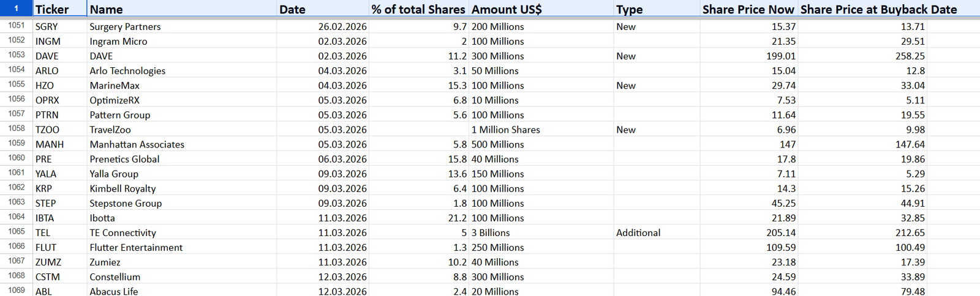This screenshot has width=980, height=296.
Task: Click ticker cell FLUT
Action: point(60,247)
